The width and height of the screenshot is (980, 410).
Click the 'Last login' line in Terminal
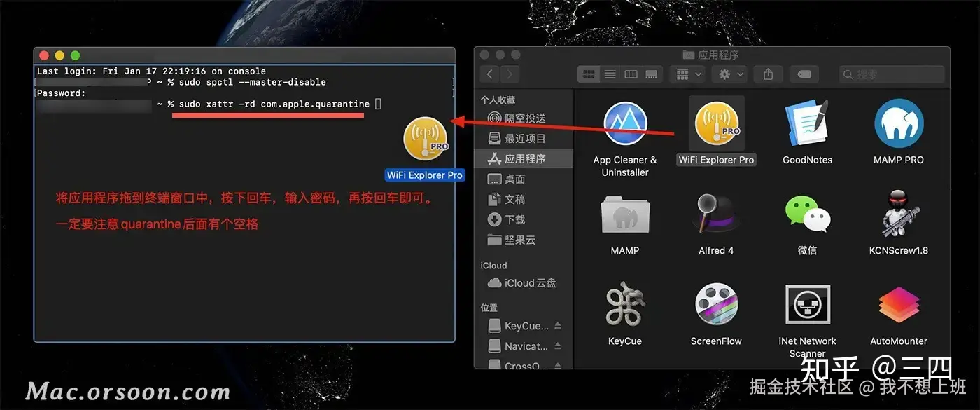[151, 71]
